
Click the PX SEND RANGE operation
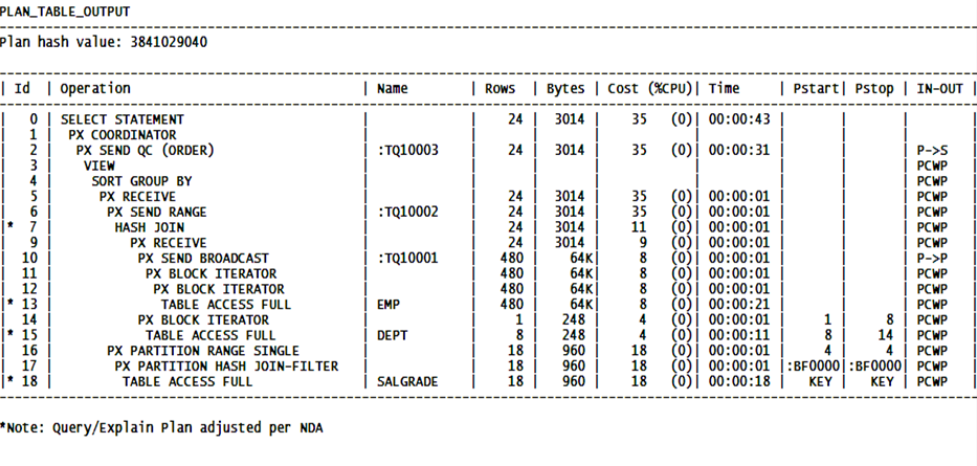(156, 212)
